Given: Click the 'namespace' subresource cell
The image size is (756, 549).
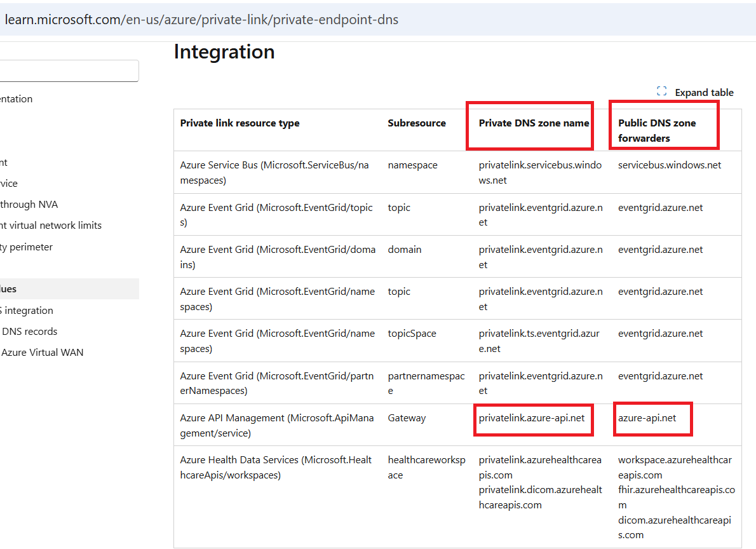Looking at the screenshot, I should [x=412, y=165].
